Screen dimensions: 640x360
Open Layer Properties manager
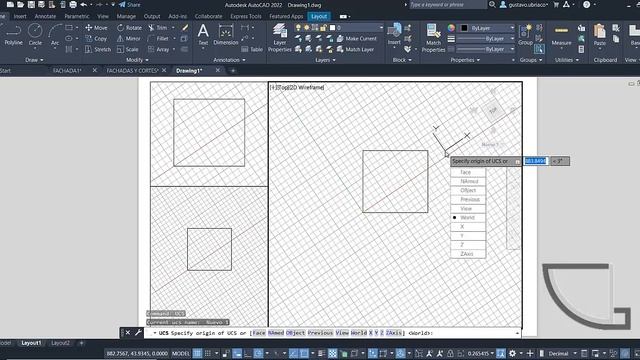[280, 38]
